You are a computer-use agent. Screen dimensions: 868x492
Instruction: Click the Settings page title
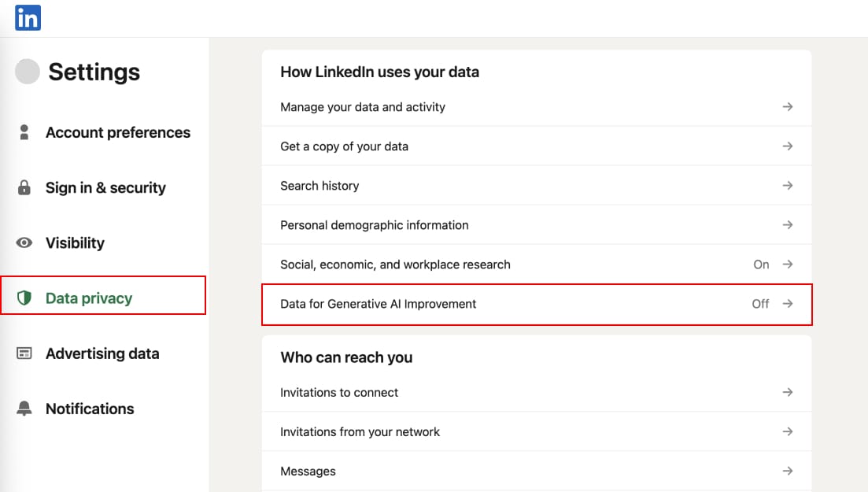94,72
